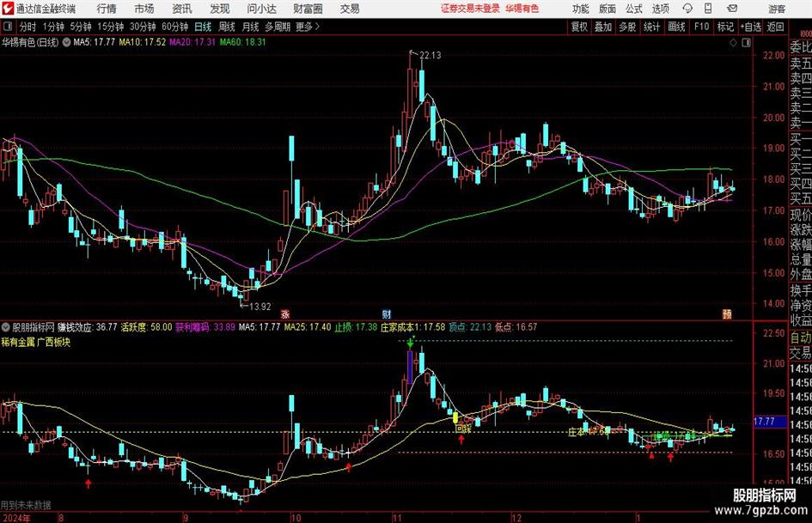Switch to 周线 weekly period
812x523 pixels.
[227, 27]
